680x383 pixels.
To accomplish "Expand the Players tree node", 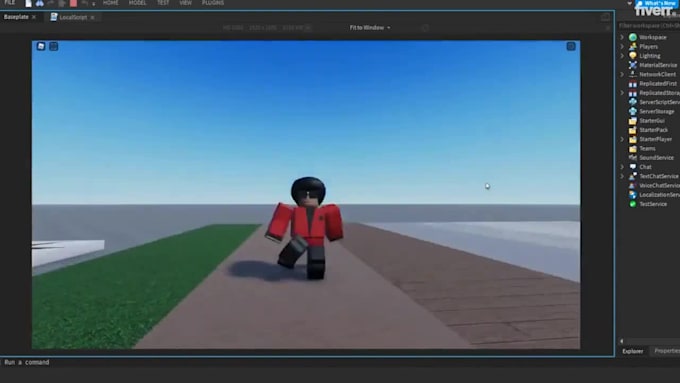I will point(622,46).
